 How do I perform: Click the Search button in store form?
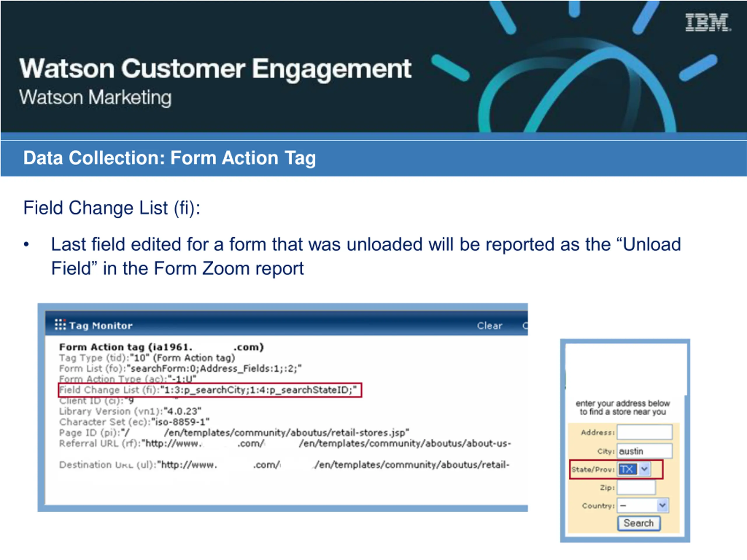(x=638, y=523)
